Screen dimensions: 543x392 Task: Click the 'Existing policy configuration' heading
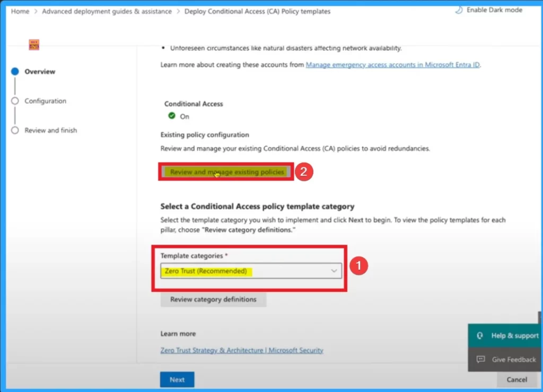(205, 135)
